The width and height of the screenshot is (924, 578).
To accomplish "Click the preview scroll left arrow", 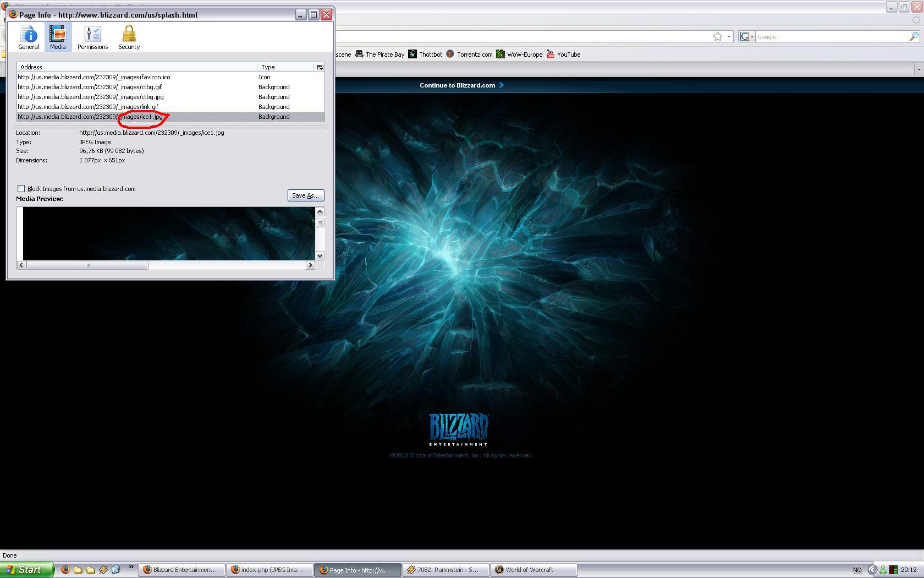I will click(21, 265).
